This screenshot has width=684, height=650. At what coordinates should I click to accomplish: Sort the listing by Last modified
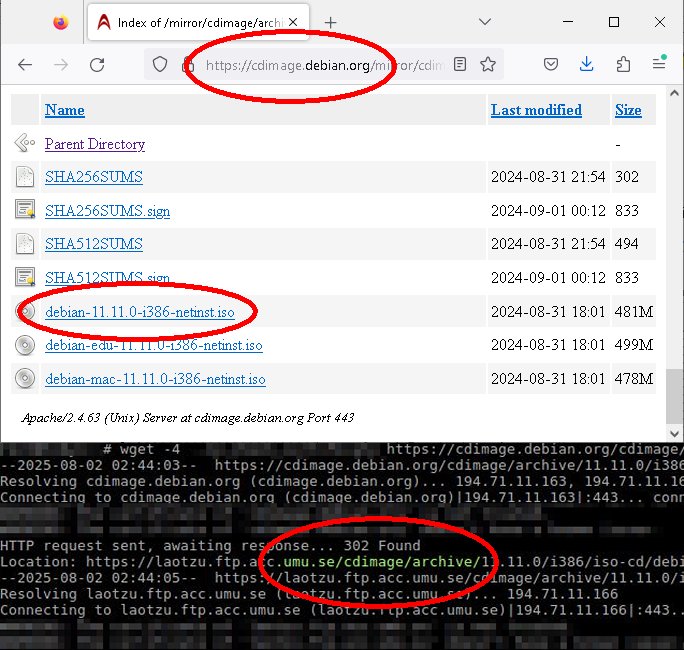tap(536, 110)
